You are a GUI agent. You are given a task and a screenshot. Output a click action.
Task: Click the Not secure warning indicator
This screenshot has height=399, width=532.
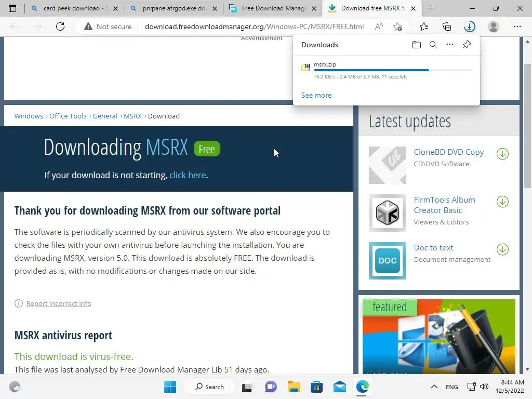coord(108,26)
